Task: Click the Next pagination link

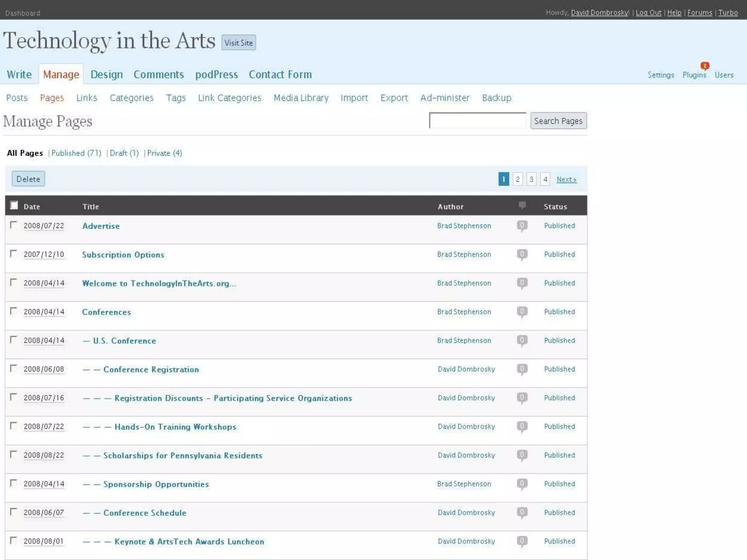Action: pyautogui.click(x=566, y=179)
